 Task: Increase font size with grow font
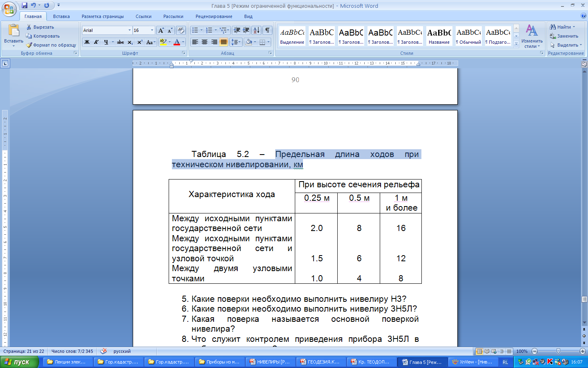tap(161, 30)
